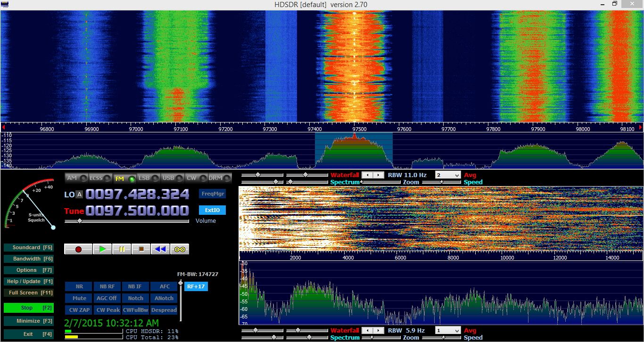Image resolution: width=644 pixels, height=342 pixels.
Task: Click the LO frequency display 0097.428.324
Action: [x=137, y=194]
